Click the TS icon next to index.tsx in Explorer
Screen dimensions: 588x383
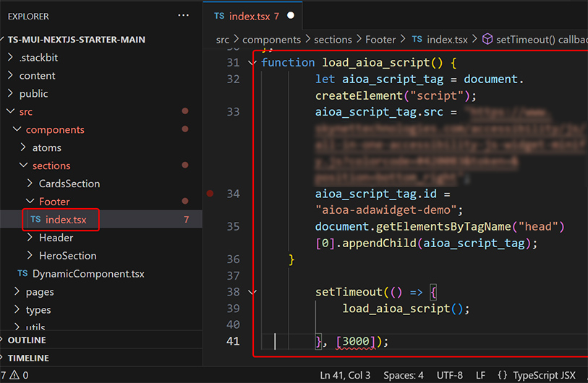pyautogui.click(x=35, y=220)
